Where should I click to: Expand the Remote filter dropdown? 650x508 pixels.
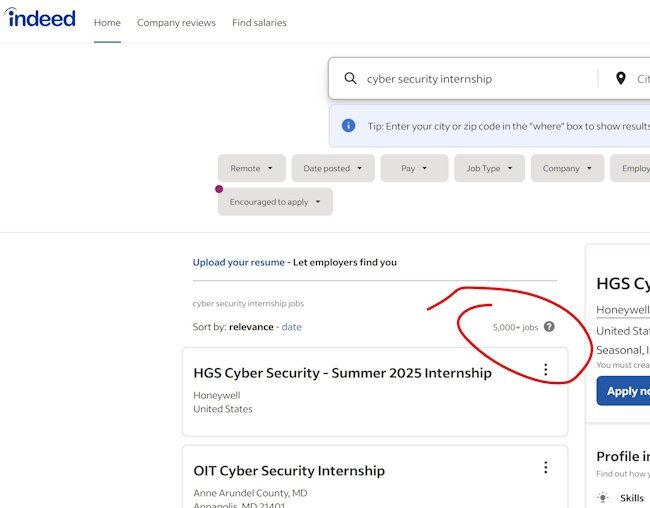pyautogui.click(x=252, y=168)
